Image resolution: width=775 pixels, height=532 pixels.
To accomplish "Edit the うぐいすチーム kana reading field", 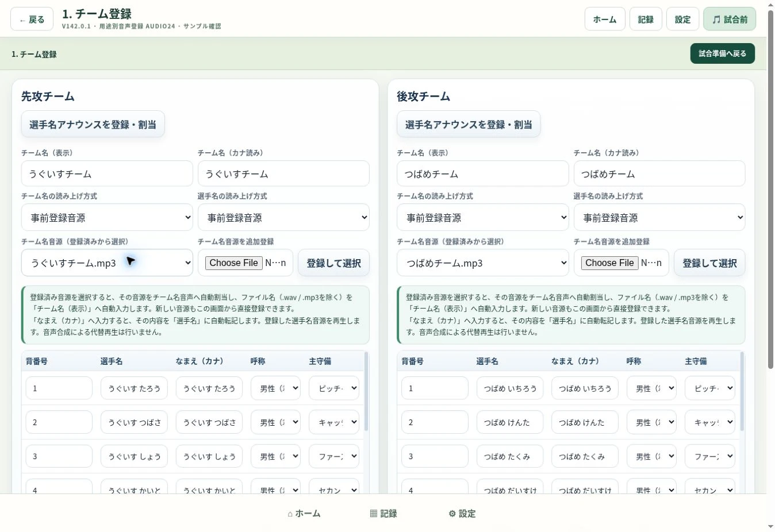I will (283, 174).
